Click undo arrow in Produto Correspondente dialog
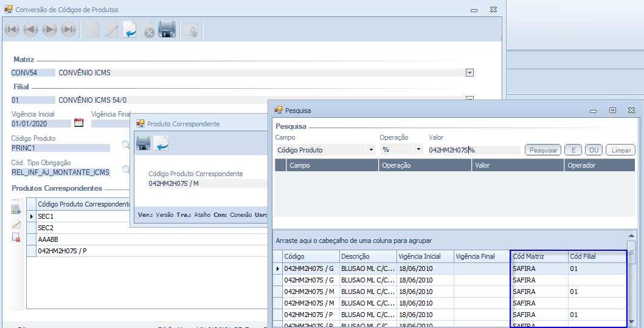 (161, 143)
